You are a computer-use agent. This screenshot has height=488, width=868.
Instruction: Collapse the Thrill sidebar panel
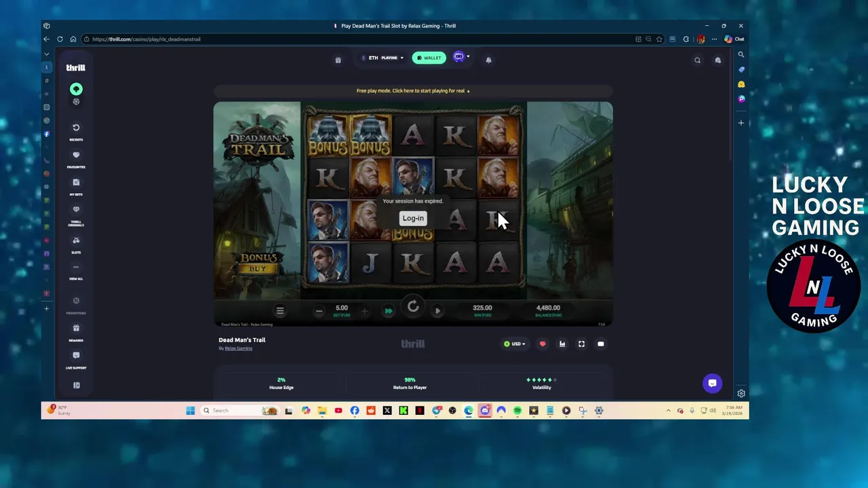pyautogui.click(x=76, y=386)
